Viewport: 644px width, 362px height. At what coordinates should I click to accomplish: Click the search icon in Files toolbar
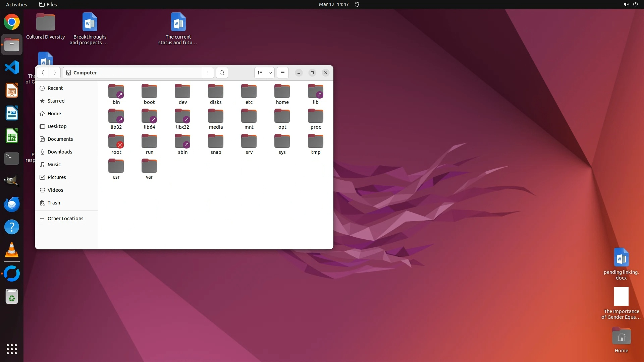[x=222, y=73]
